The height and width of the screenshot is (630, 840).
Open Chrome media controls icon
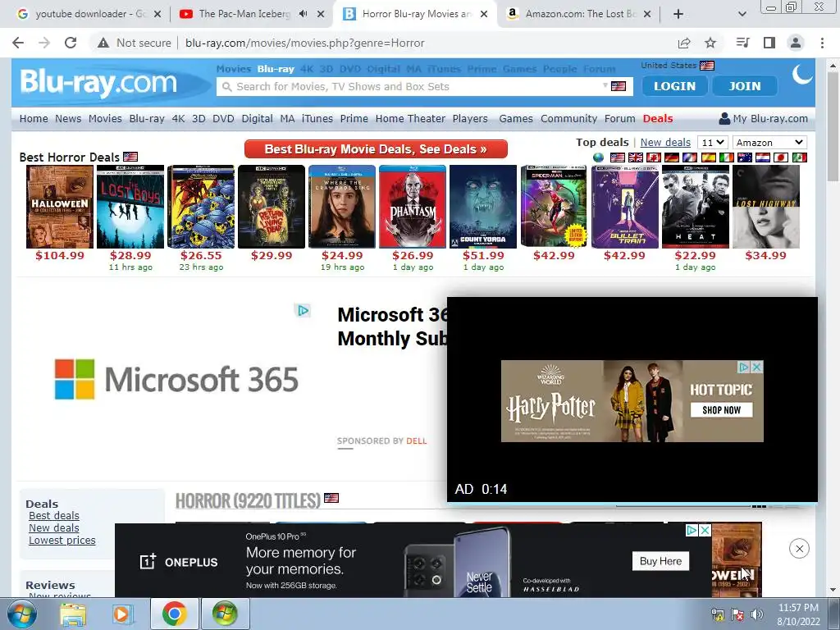(743, 43)
